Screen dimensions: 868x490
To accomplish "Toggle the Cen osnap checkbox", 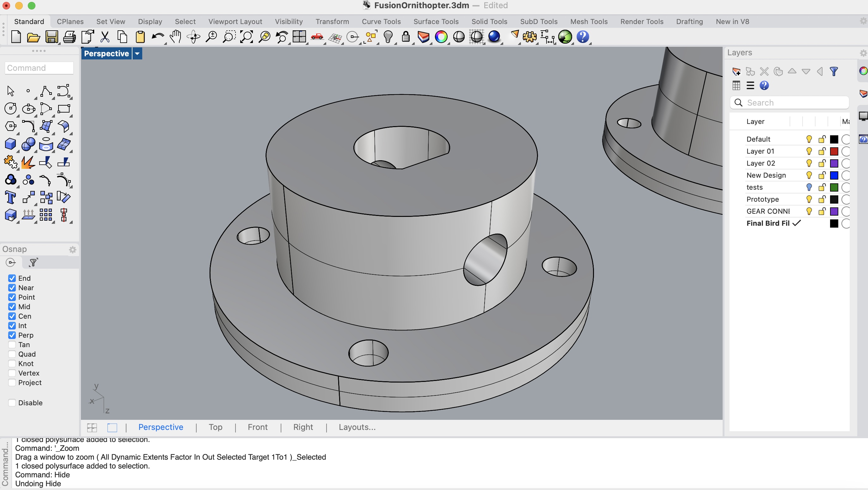I will click(x=12, y=316).
